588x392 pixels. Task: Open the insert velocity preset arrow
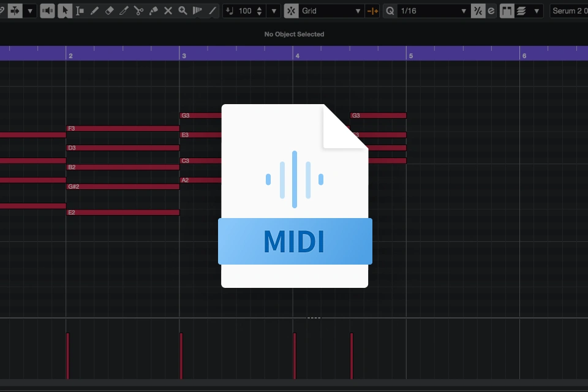[274, 11]
